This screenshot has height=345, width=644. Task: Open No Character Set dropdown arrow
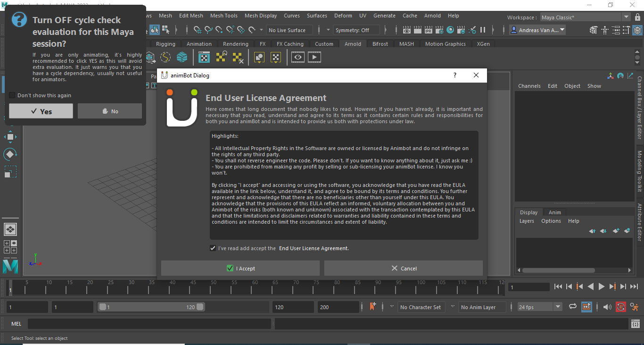click(x=392, y=307)
